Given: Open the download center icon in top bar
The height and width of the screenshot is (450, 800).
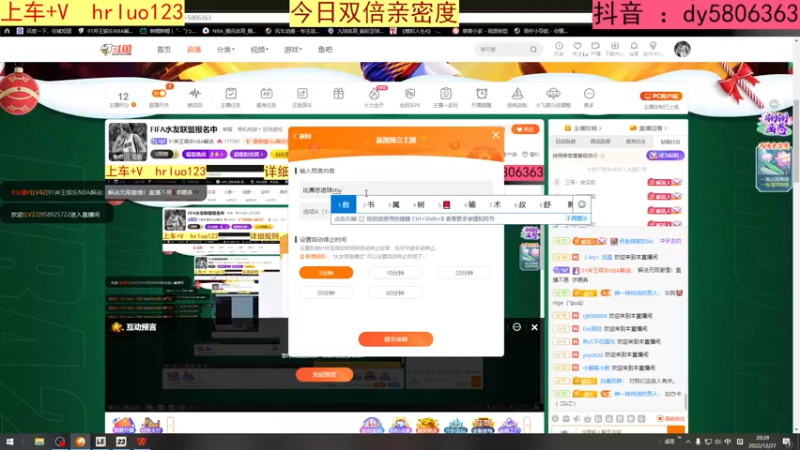Looking at the screenshot, I should (615, 46).
